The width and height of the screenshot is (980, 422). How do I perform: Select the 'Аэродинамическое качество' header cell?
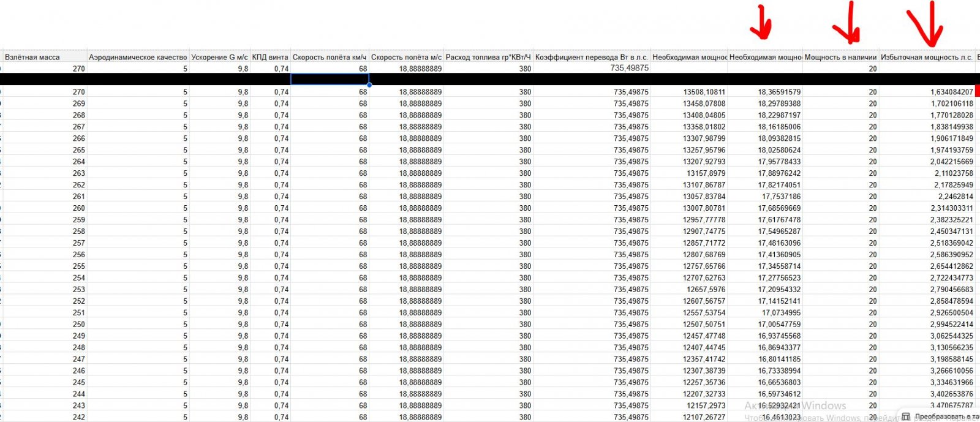point(138,57)
